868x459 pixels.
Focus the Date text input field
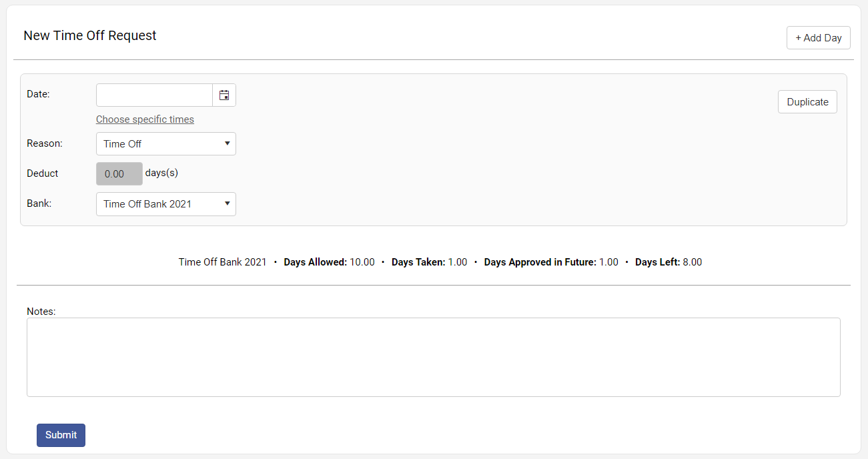tap(154, 95)
